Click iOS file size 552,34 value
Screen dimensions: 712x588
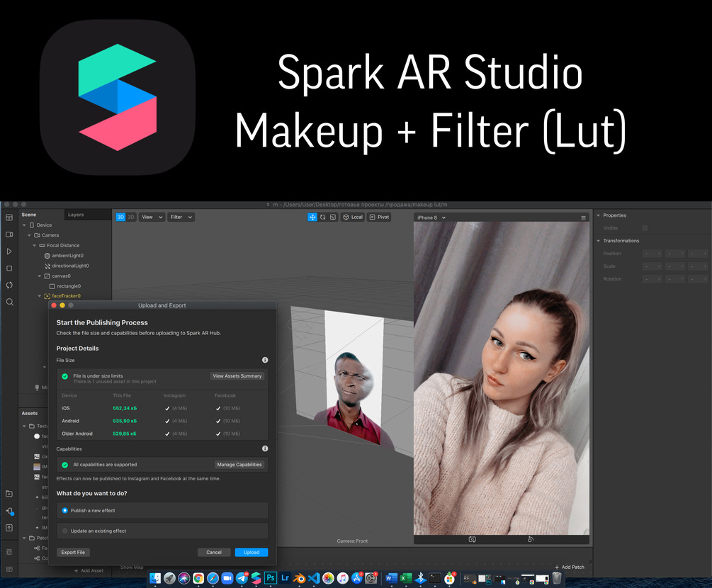(125, 408)
